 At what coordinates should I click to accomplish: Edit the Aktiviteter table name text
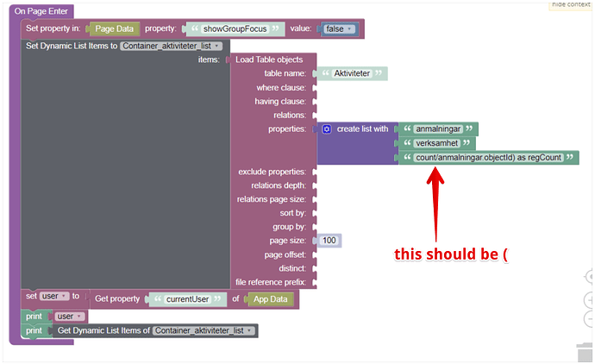[x=352, y=73]
